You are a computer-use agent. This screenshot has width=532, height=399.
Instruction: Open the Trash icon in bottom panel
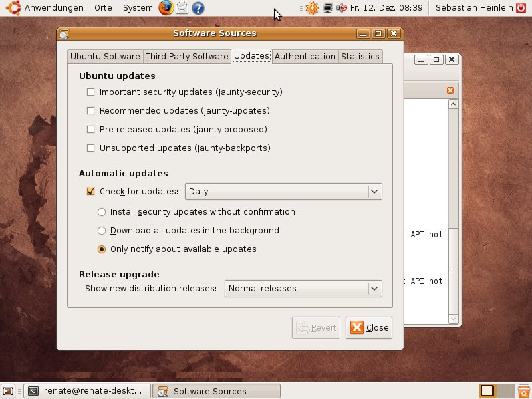(524, 391)
